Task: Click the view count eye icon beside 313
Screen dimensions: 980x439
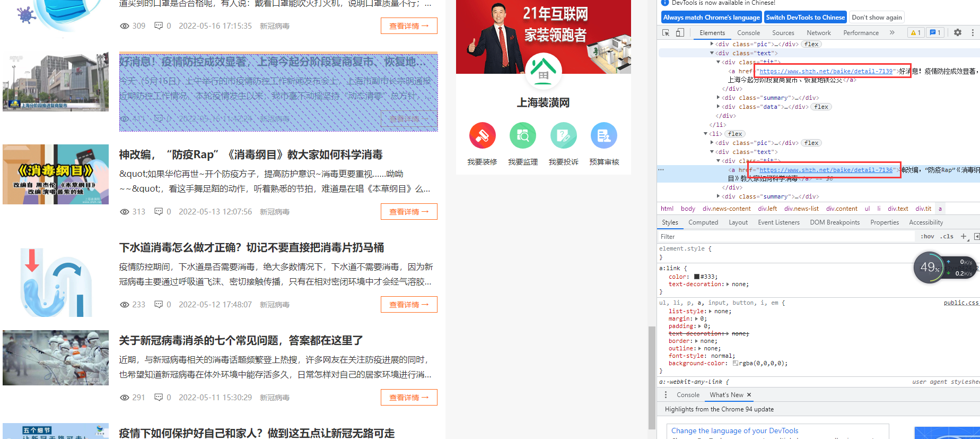Action: pos(125,212)
